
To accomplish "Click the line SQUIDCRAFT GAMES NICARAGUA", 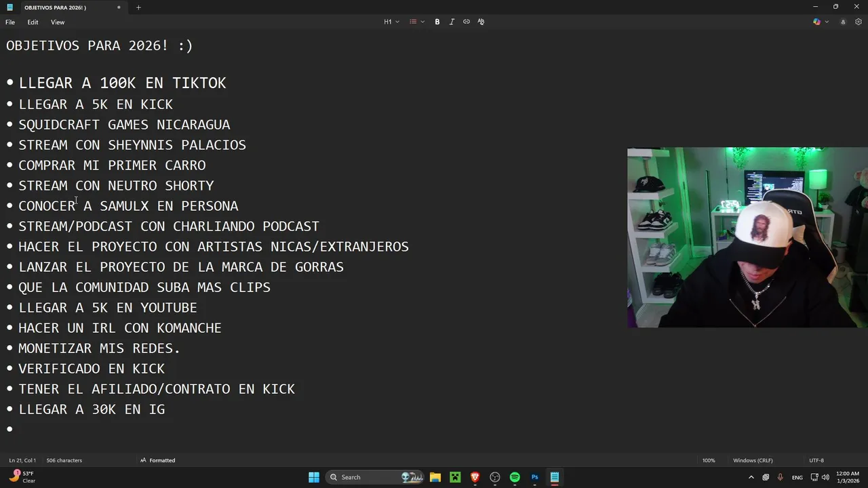I will (x=124, y=124).
